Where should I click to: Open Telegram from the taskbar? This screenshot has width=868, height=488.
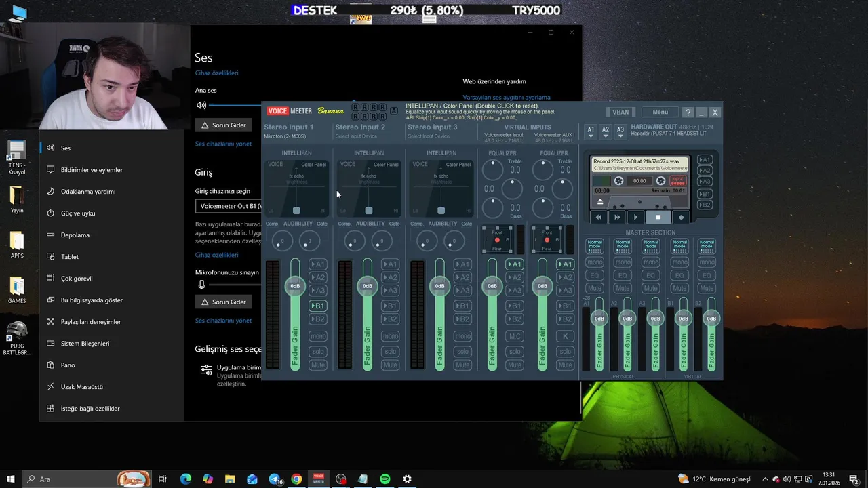point(275,479)
